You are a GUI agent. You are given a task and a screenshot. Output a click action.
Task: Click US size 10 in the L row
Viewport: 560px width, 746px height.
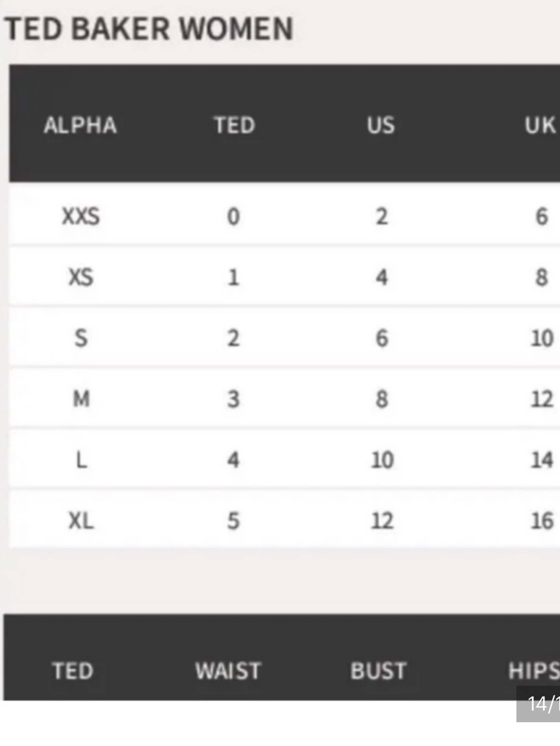coord(382,460)
